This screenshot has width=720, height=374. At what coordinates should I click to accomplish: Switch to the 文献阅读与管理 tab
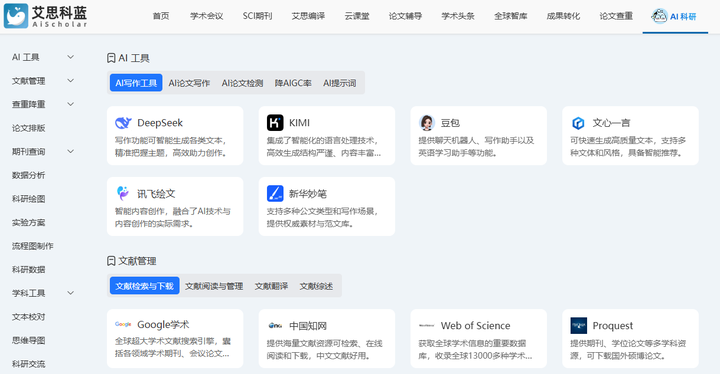pyautogui.click(x=214, y=286)
